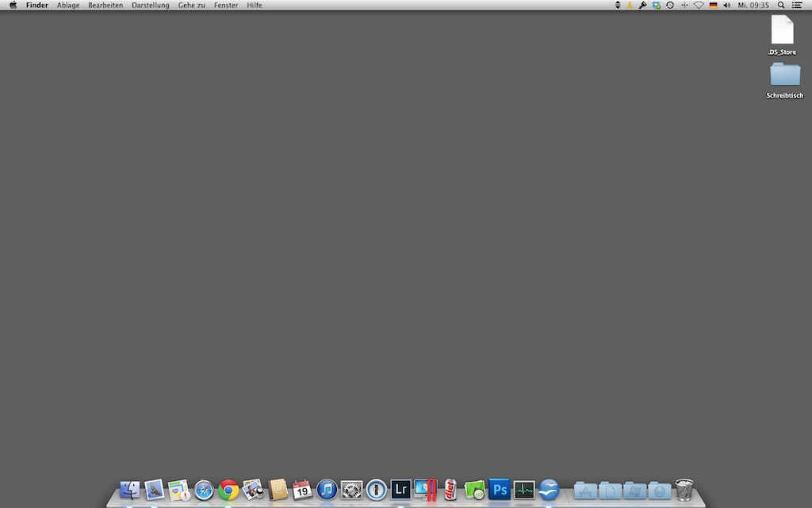This screenshot has width=812, height=508.
Task: Open the Time Machine status menu
Action: tap(670, 5)
